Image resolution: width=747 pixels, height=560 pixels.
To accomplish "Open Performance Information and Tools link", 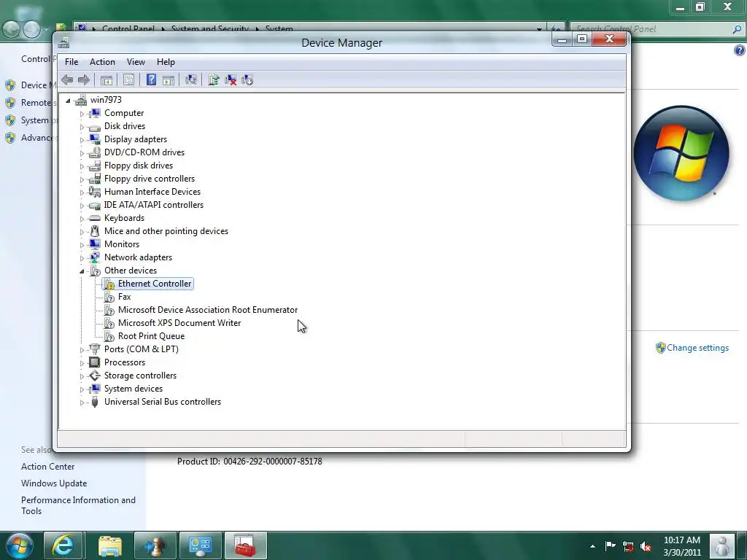I will point(78,505).
